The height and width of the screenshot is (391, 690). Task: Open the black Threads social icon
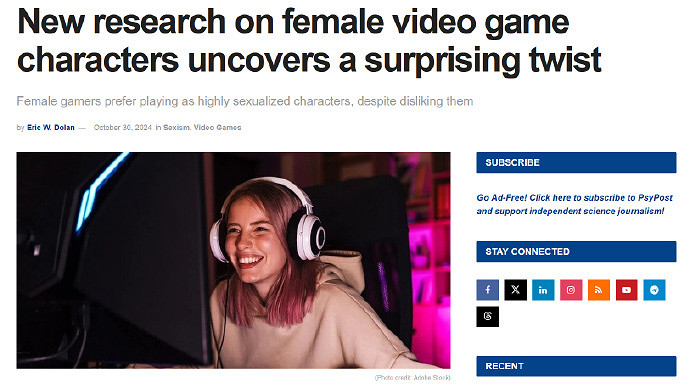(488, 317)
